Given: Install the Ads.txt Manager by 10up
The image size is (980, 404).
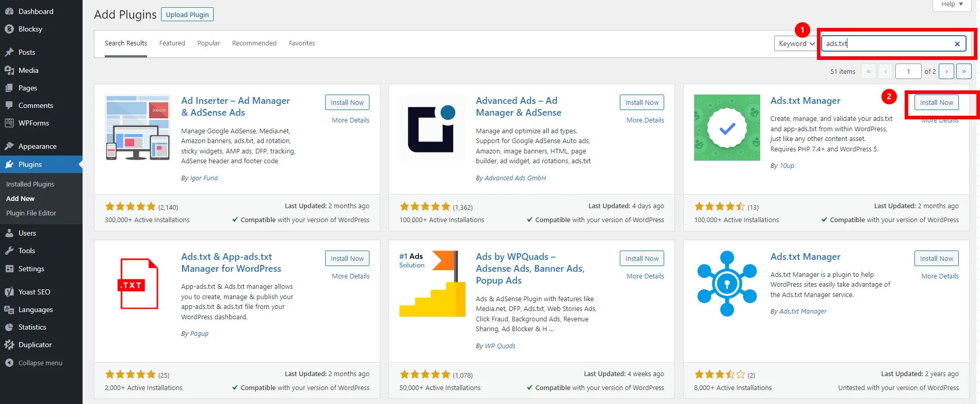Looking at the screenshot, I should 936,102.
